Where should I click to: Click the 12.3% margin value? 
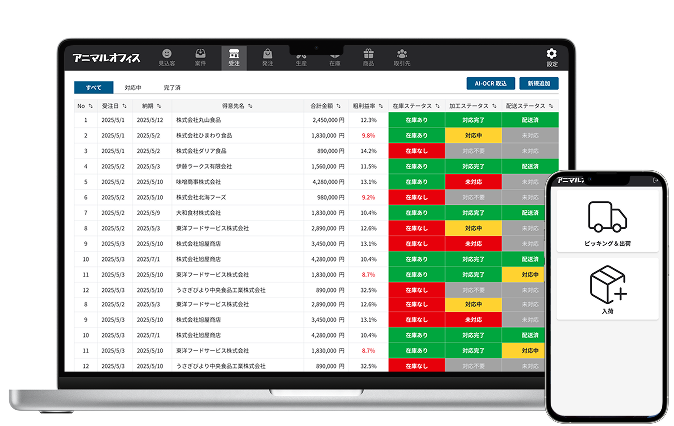coord(368,120)
